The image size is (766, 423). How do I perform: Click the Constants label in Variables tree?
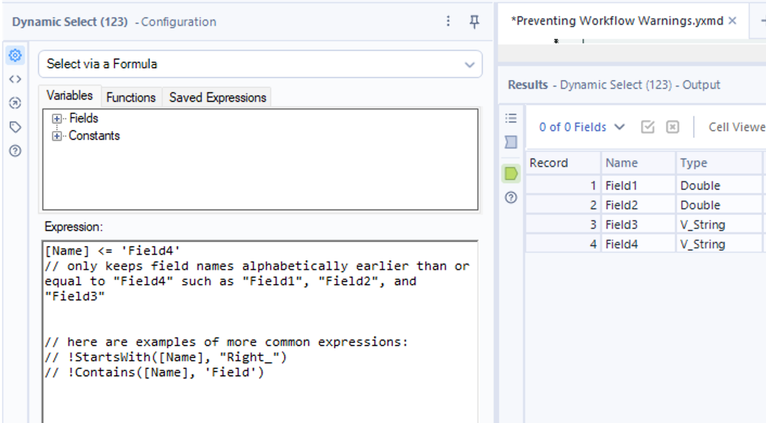coord(94,136)
